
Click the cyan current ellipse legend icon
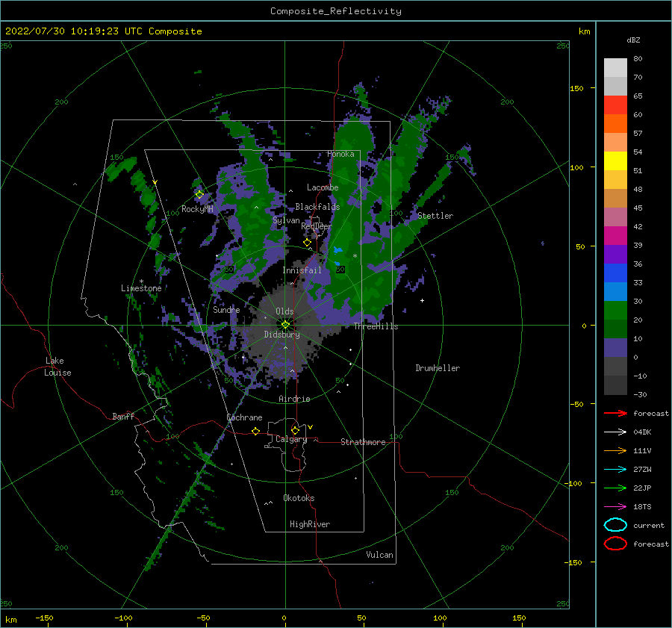coord(615,525)
